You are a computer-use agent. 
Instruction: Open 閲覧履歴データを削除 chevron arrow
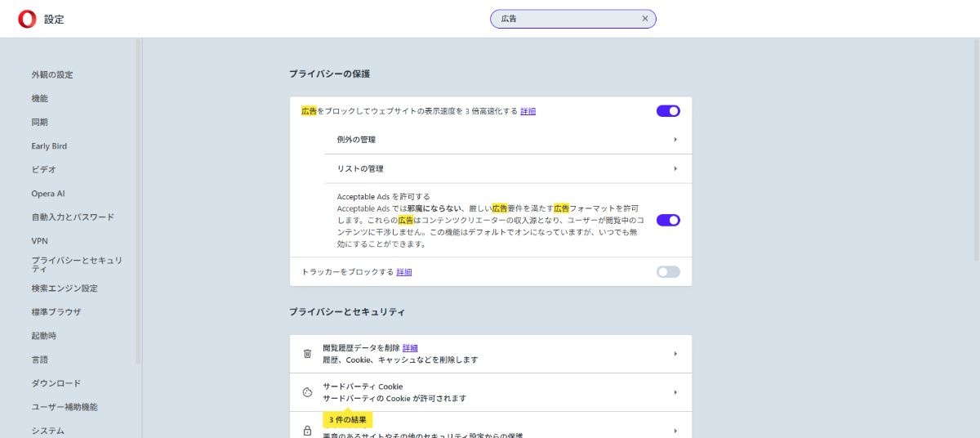pos(675,354)
